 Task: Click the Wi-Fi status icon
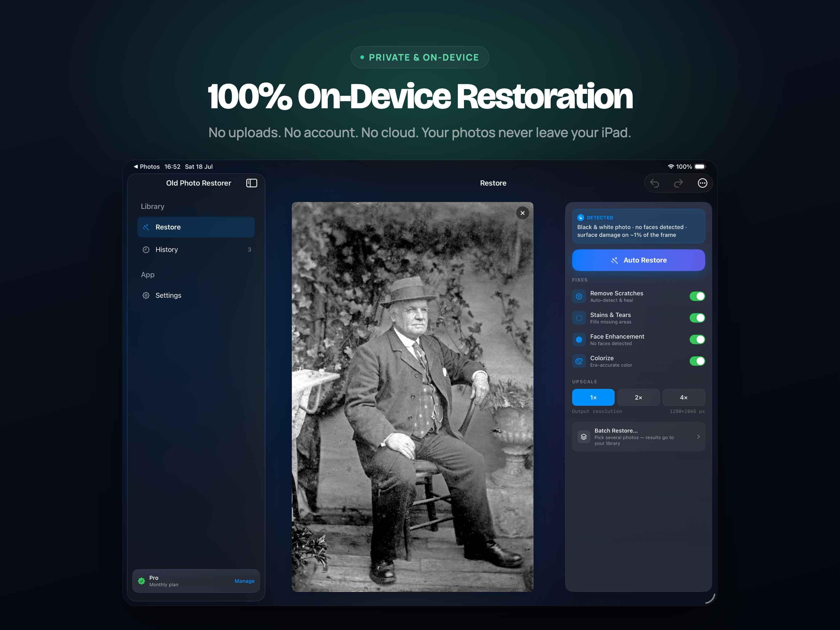pyautogui.click(x=671, y=166)
